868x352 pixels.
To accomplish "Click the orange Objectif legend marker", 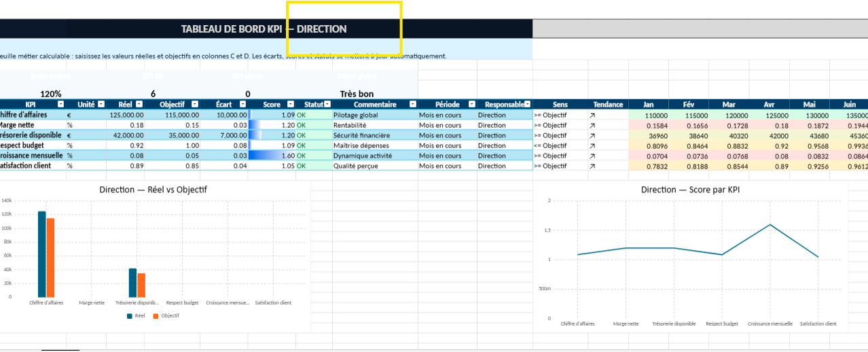I will 155,316.
